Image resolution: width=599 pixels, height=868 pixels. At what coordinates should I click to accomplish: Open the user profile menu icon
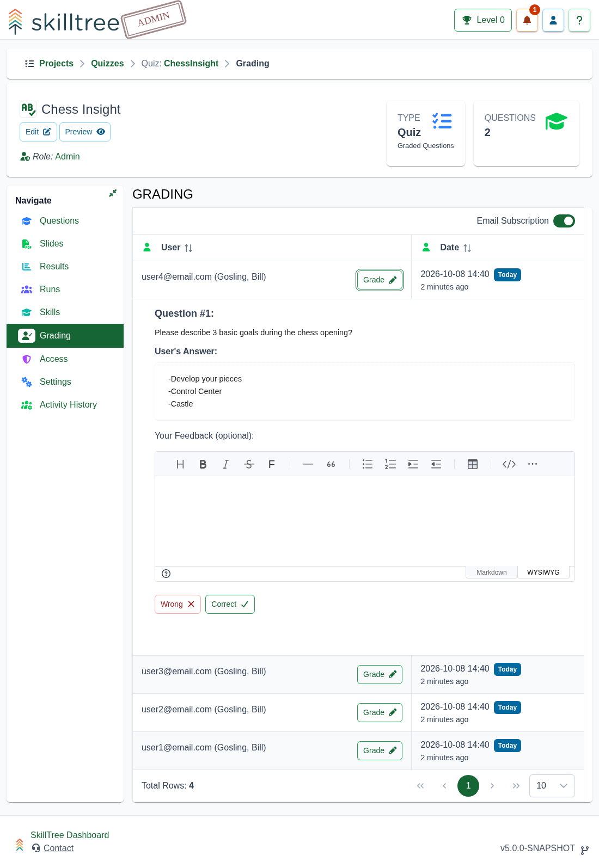pos(553,20)
